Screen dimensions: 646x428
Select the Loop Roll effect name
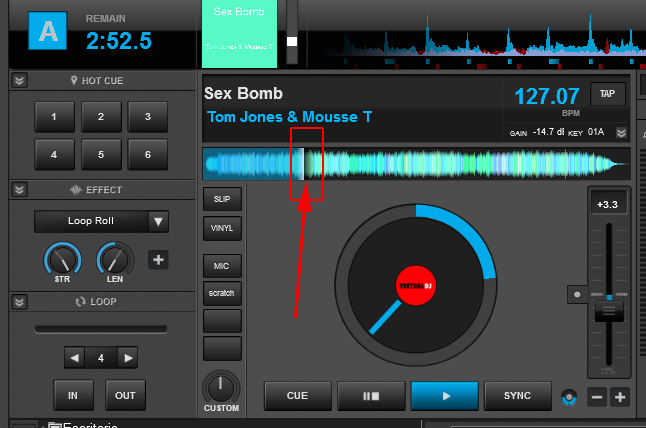click(91, 221)
